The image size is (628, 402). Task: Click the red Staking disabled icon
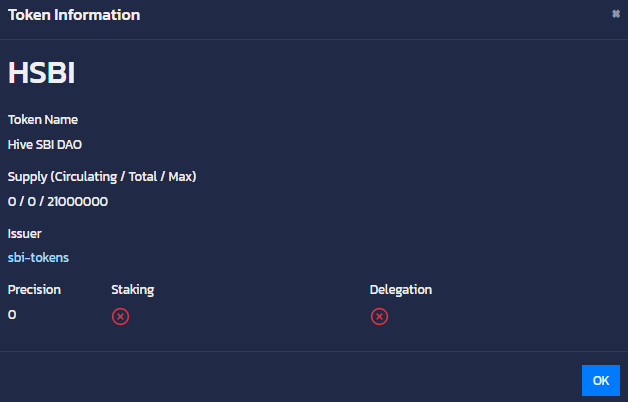pos(120,316)
